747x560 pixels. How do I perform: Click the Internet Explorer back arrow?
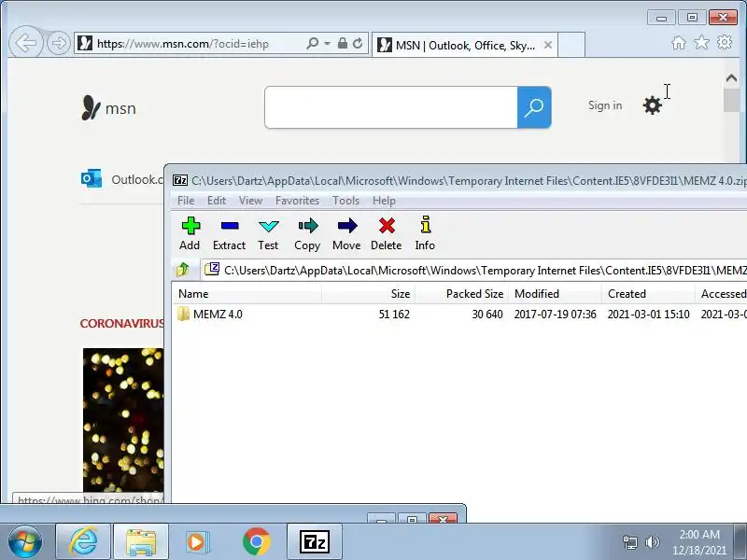pos(26,43)
